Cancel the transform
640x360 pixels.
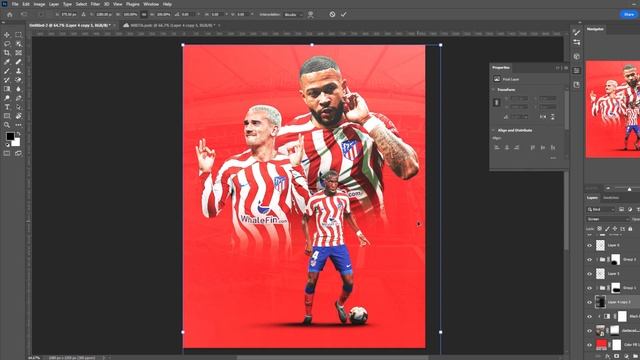pyautogui.click(x=332, y=14)
